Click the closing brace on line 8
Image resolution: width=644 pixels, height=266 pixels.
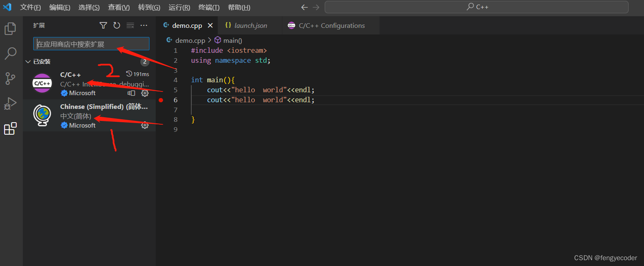[193, 120]
